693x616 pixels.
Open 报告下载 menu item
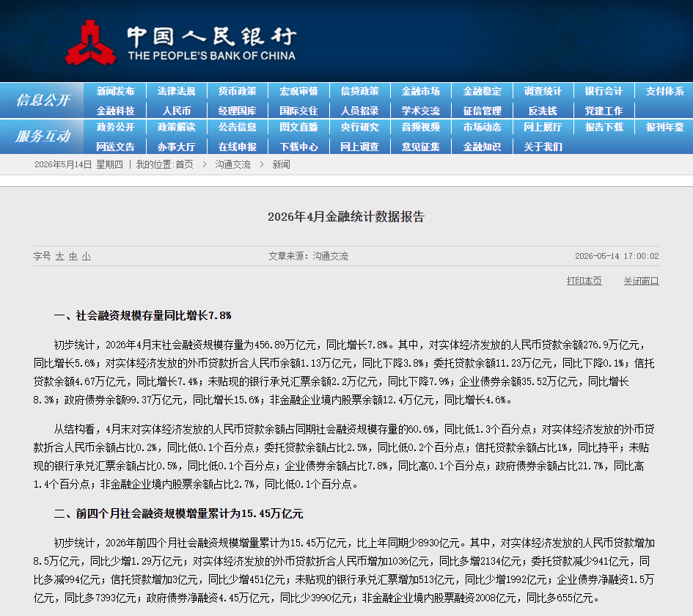click(604, 127)
